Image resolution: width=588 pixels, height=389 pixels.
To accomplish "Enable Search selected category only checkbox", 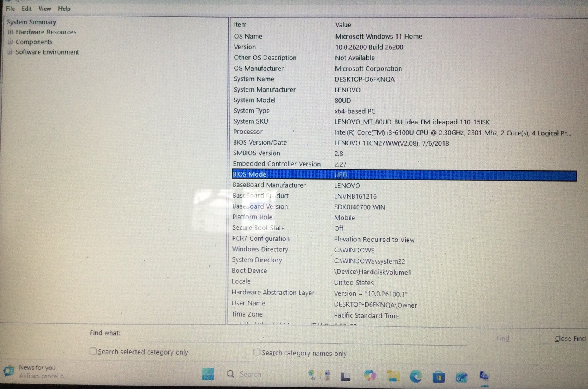I will [x=93, y=351].
